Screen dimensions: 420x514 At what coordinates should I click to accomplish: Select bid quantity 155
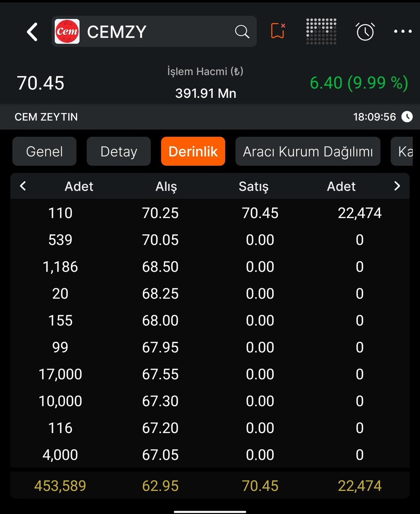click(x=60, y=320)
